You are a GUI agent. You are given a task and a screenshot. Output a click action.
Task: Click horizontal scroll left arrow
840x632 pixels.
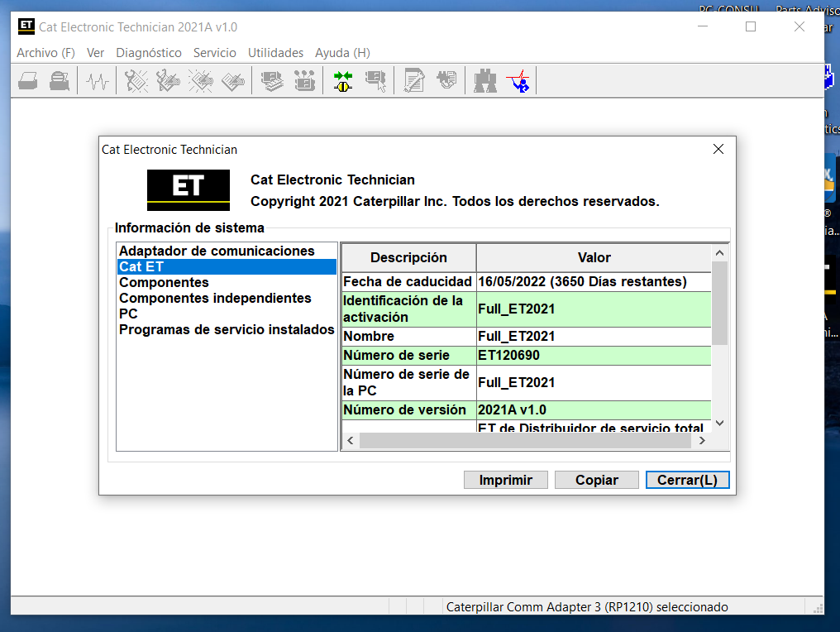click(x=351, y=441)
